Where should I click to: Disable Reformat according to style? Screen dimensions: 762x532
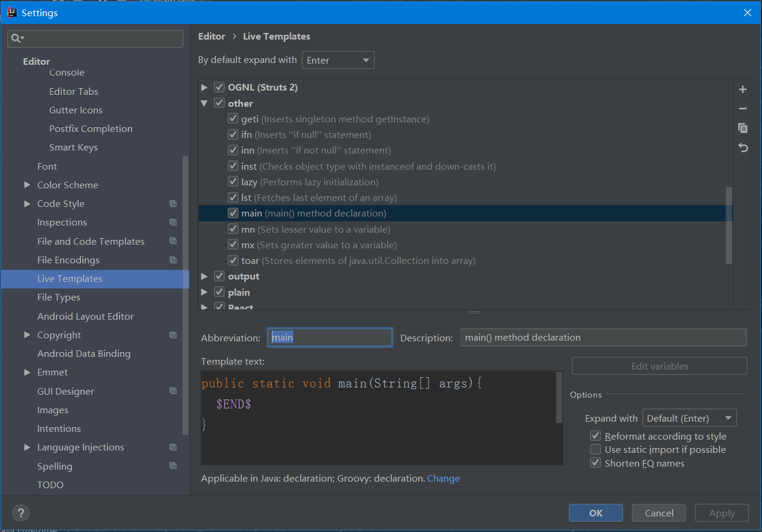[x=595, y=436]
